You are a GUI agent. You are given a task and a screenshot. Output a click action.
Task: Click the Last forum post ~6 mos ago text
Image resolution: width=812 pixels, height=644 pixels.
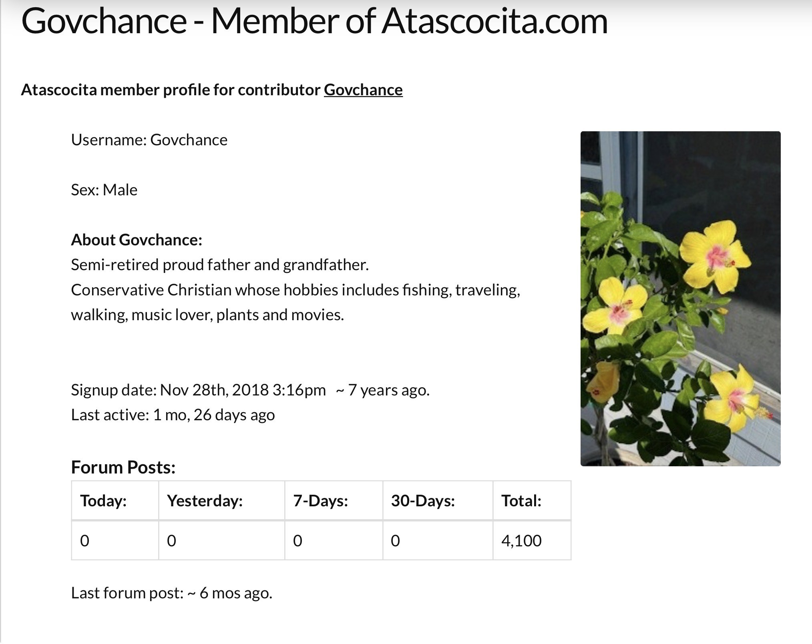point(172,593)
